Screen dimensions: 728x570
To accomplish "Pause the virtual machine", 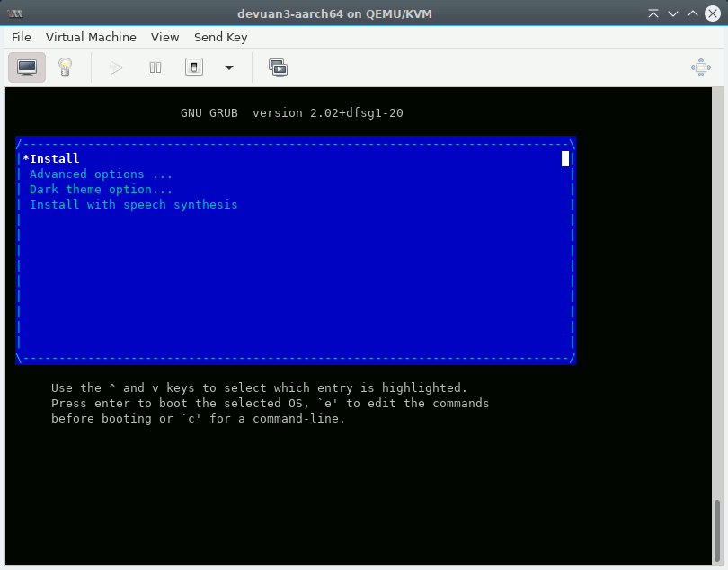I will pyautogui.click(x=155, y=67).
